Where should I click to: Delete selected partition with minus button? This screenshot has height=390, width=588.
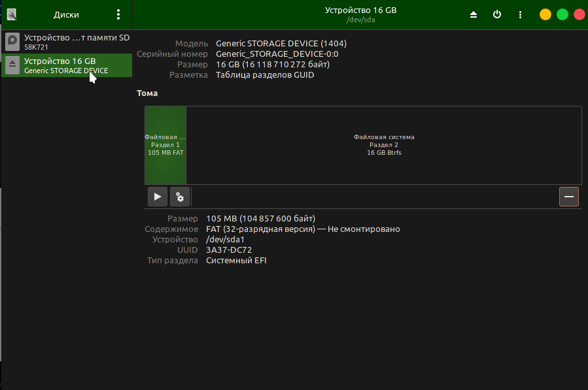(568, 197)
